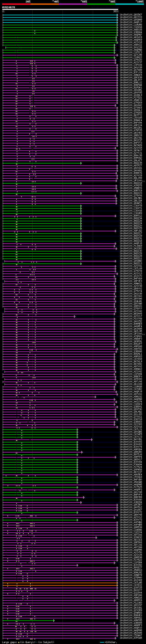
Task: Click the red 20% identity legend bar
Action: click(x=16, y=4)
